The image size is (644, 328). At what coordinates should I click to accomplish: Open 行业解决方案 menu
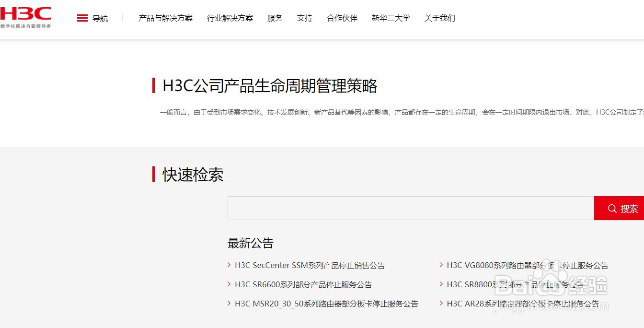click(230, 18)
